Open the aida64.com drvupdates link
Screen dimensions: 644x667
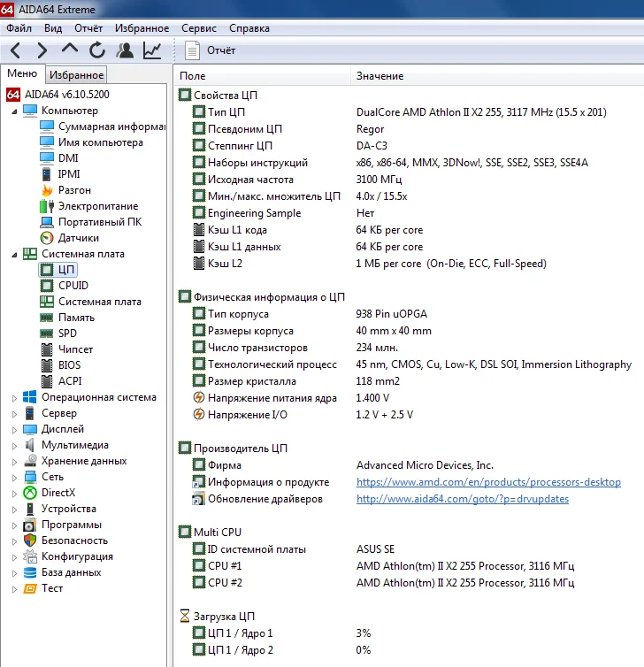(x=463, y=499)
